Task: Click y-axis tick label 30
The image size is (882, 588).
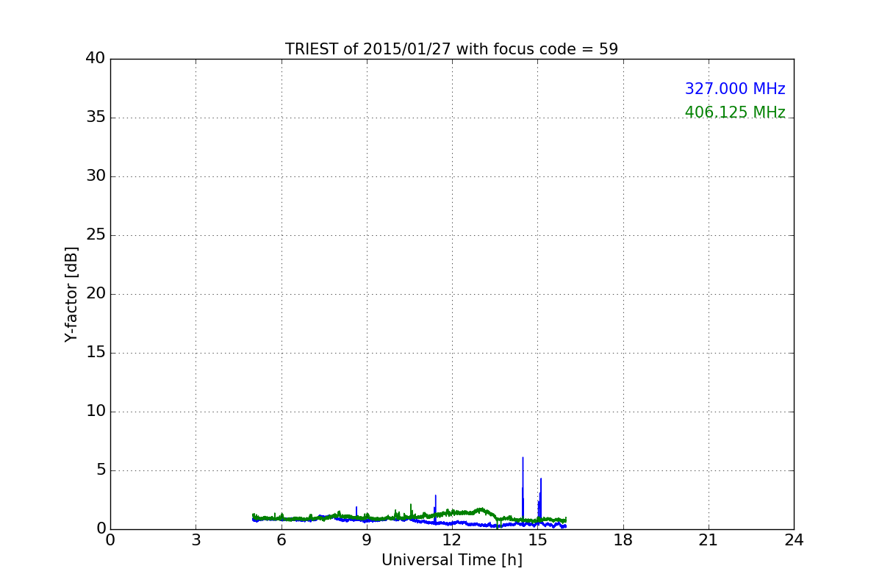Action: [x=96, y=176]
